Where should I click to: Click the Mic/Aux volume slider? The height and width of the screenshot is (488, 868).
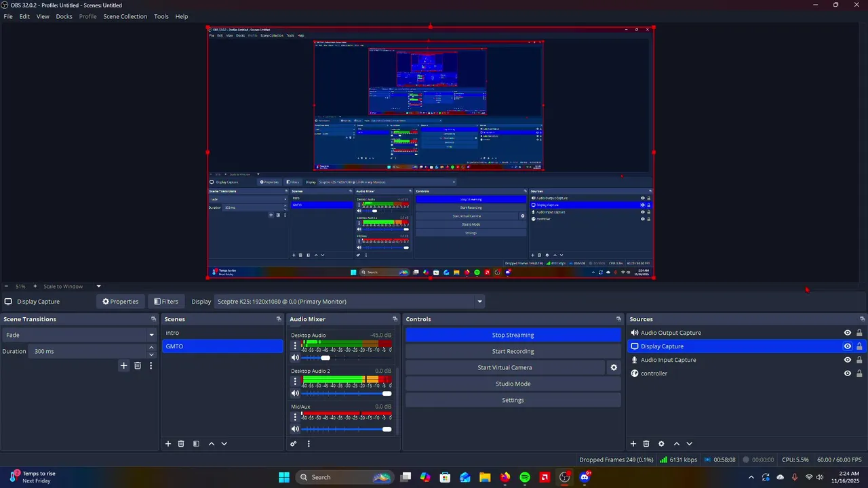[x=347, y=429]
